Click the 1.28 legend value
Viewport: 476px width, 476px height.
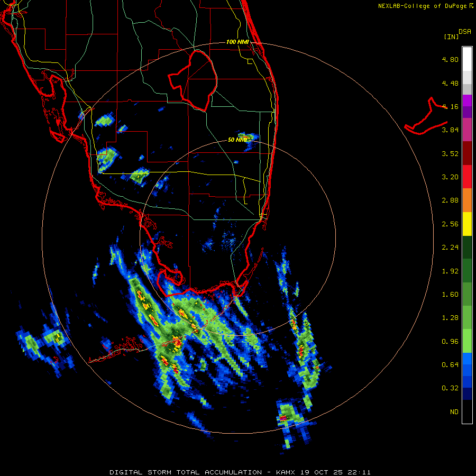450,318
